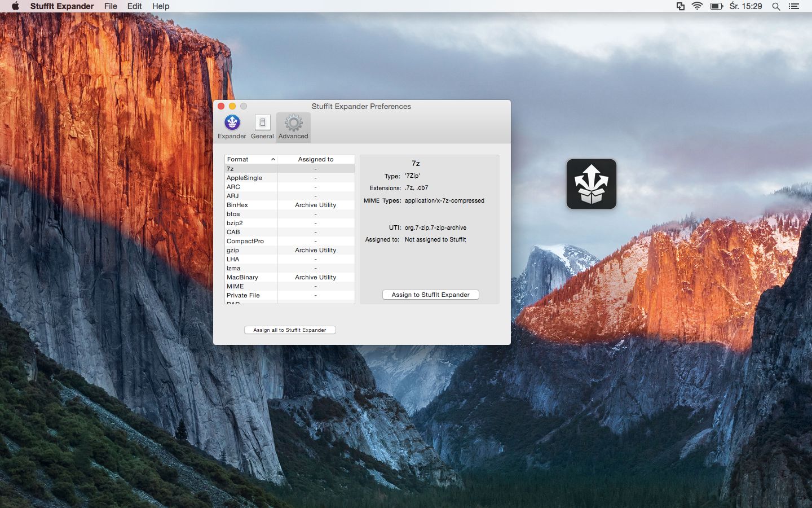812x508 pixels.
Task: Click the Wi-Fi status icon
Action: click(698, 6)
